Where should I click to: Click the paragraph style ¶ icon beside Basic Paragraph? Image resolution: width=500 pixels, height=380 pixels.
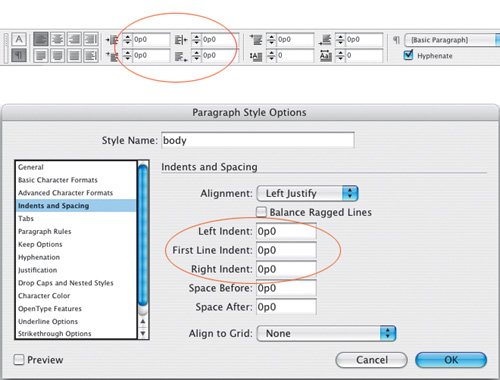click(396, 40)
